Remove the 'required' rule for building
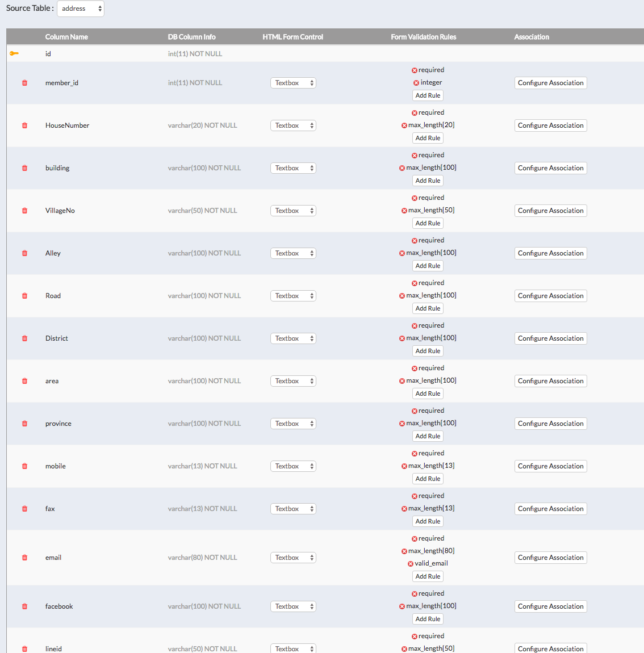Viewport: 644px width, 653px height. click(415, 156)
